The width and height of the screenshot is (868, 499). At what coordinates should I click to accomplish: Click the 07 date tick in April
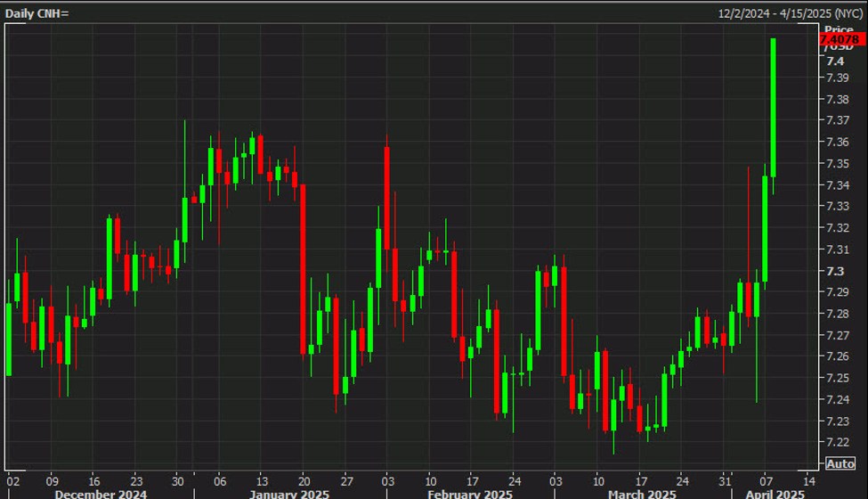(x=767, y=481)
